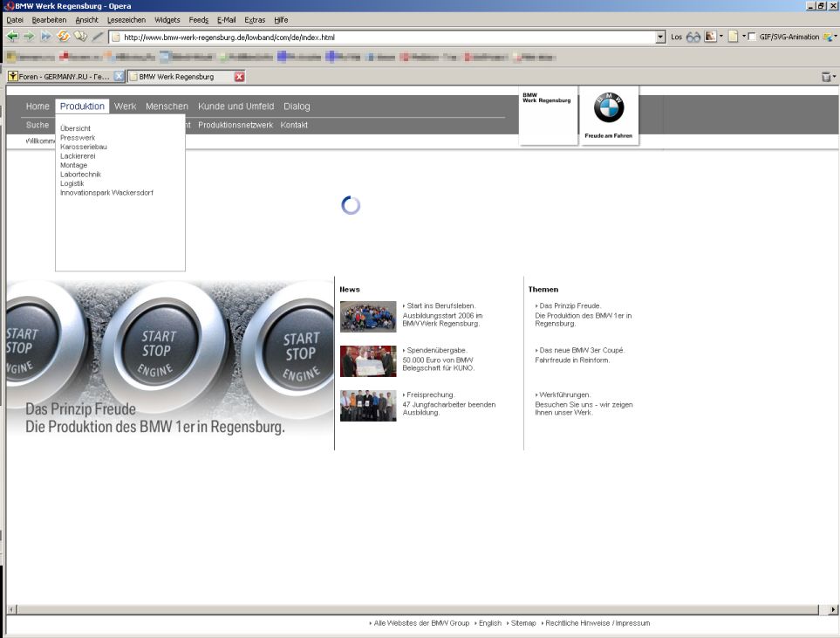Open Das neue BMW 3er Coupé link
Screen dimensions: 840x638
580,350
